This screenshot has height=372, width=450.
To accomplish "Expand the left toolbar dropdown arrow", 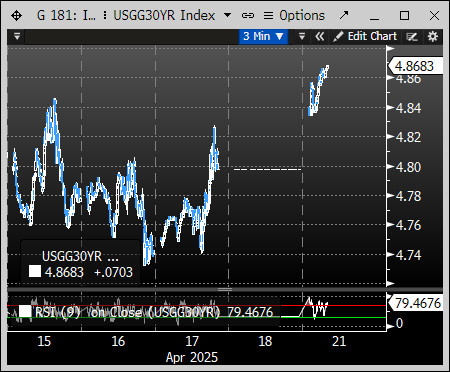I will point(17,36).
